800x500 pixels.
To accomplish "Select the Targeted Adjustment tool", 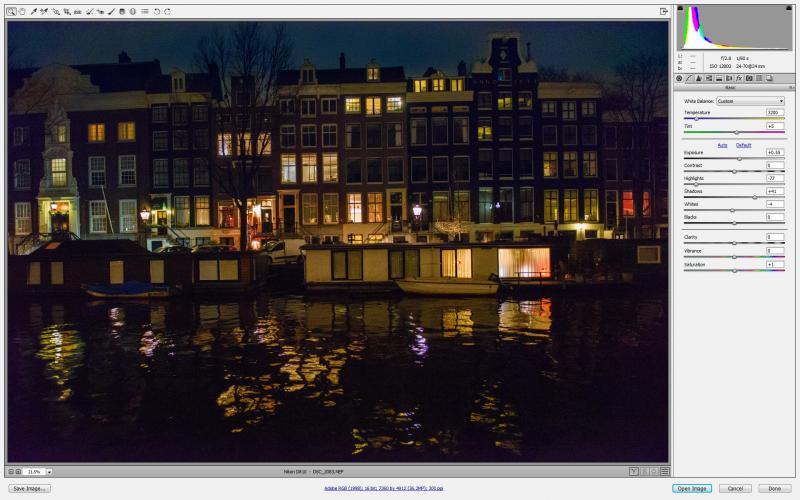I will [55, 11].
